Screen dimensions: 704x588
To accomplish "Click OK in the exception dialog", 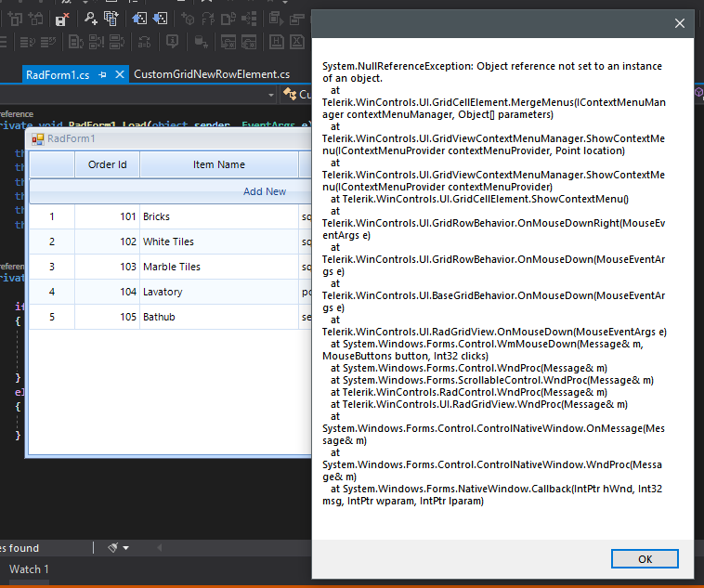I will click(x=645, y=559).
